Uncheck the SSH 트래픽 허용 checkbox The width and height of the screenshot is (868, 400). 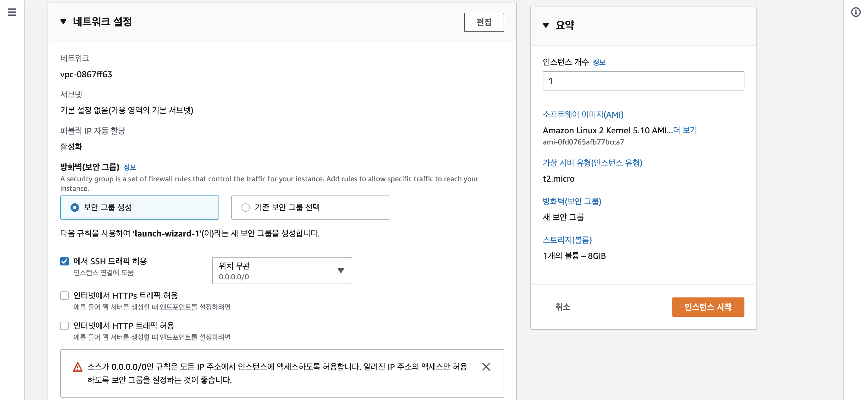click(x=64, y=261)
